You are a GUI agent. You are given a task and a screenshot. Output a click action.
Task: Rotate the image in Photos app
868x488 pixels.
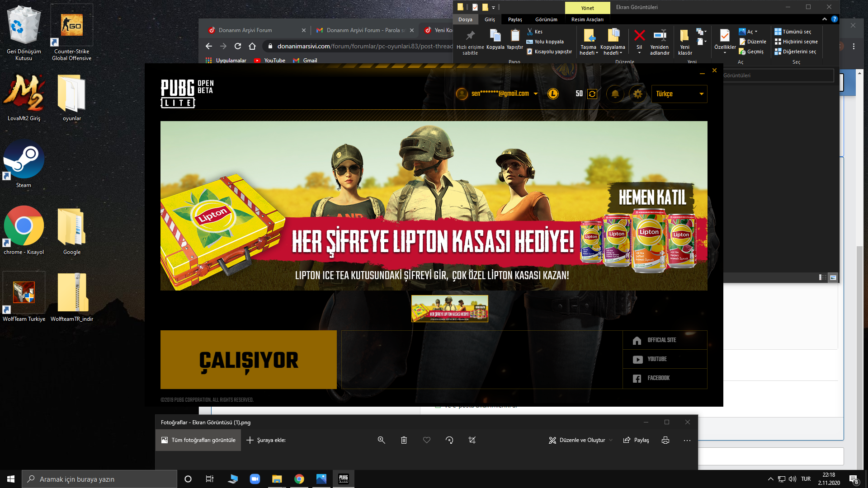[x=449, y=440]
